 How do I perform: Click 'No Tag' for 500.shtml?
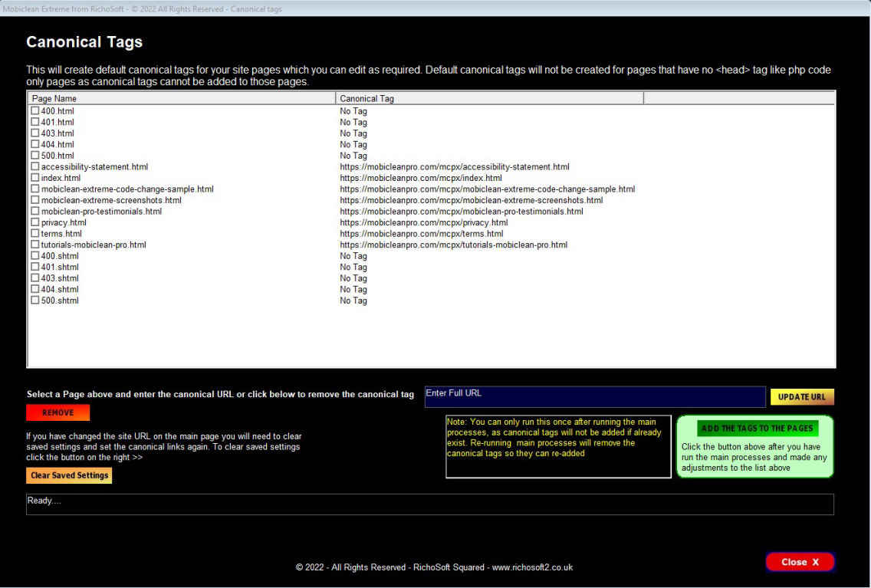click(x=353, y=301)
